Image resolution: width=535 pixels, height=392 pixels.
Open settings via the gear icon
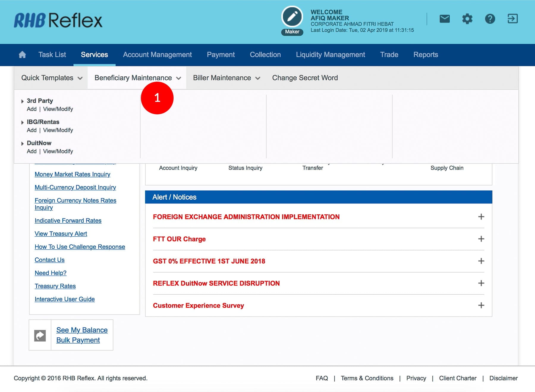(x=467, y=19)
